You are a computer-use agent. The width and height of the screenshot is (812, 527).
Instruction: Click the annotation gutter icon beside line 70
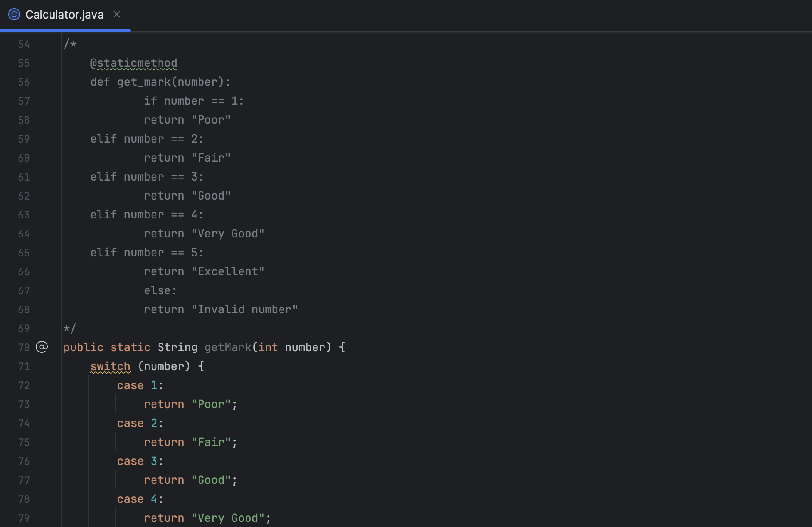(x=41, y=347)
